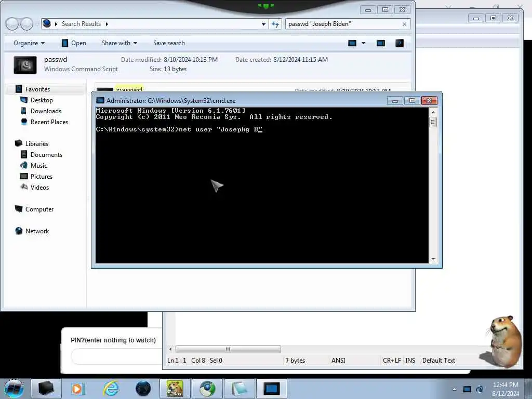Image resolution: width=532 pixels, height=399 pixels.
Task: Click the Computer icon in sidebar
Action: pos(19,209)
